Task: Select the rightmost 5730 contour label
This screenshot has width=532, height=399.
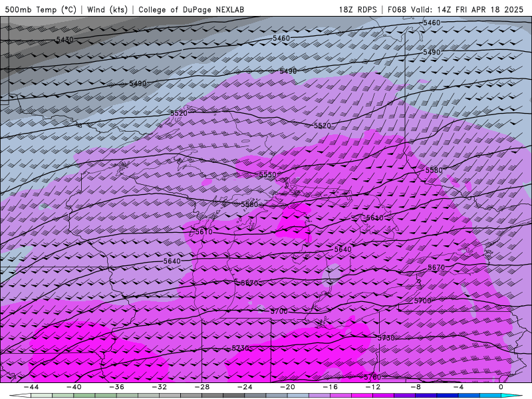Action: click(x=386, y=338)
